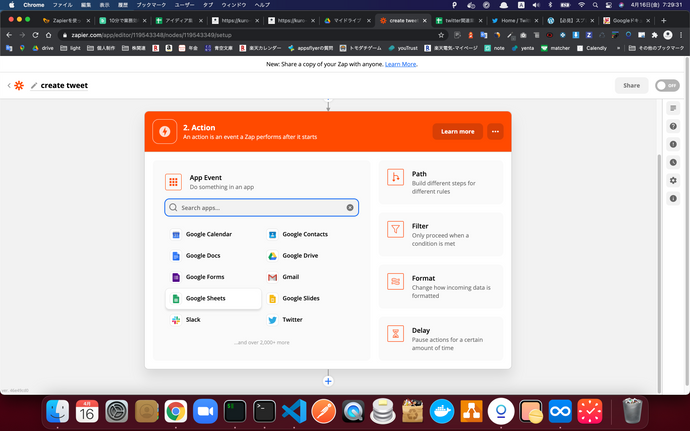Select Google Slides app
The width and height of the screenshot is (690, 431).
coord(310,298)
